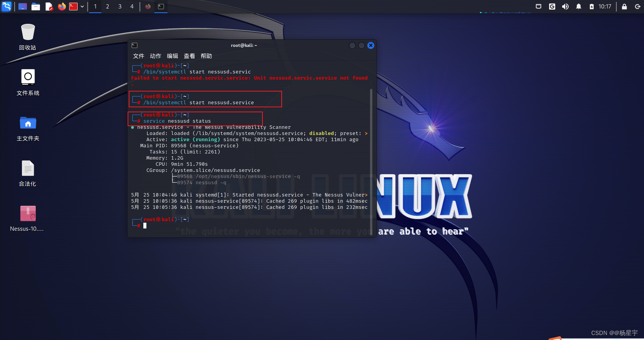Switch to workspace 1

tap(95, 7)
